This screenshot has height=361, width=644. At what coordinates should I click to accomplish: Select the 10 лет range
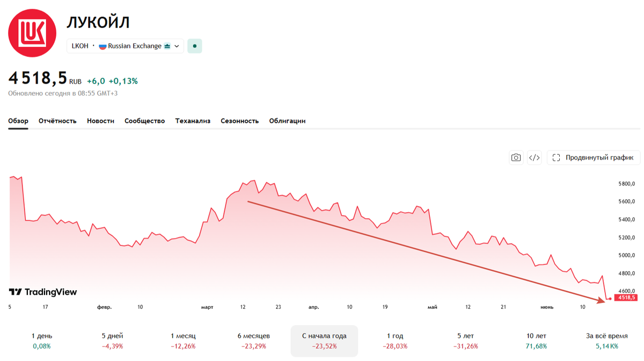click(x=536, y=341)
